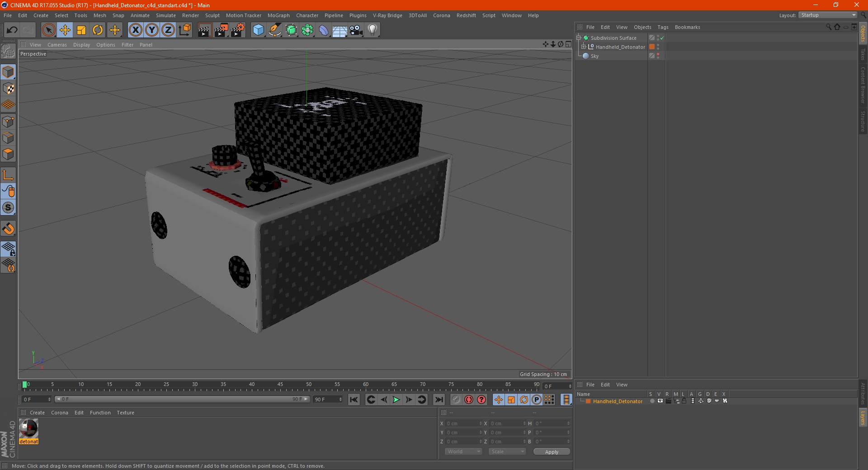This screenshot has width=868, height=470.
Task: Enable Workplane mode
Action: (x=8, y=105)
